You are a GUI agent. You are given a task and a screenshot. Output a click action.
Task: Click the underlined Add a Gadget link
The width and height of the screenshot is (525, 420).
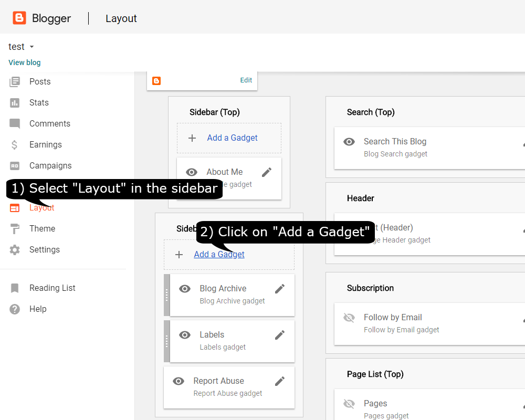click(219, 255)
